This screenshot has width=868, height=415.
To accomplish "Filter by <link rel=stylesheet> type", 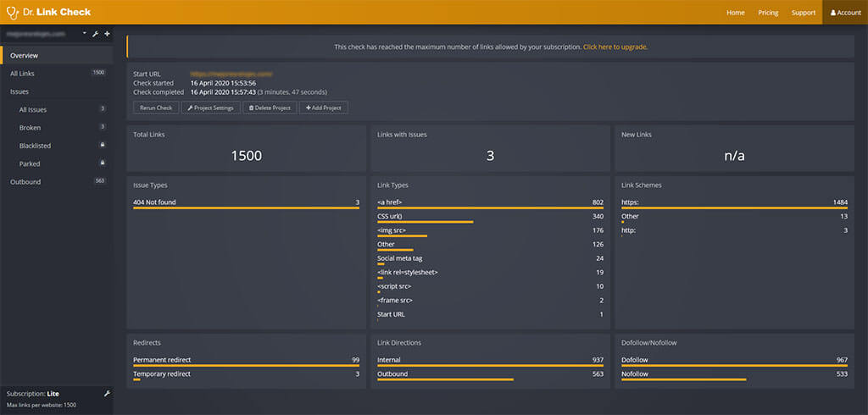I will [491, 274].
